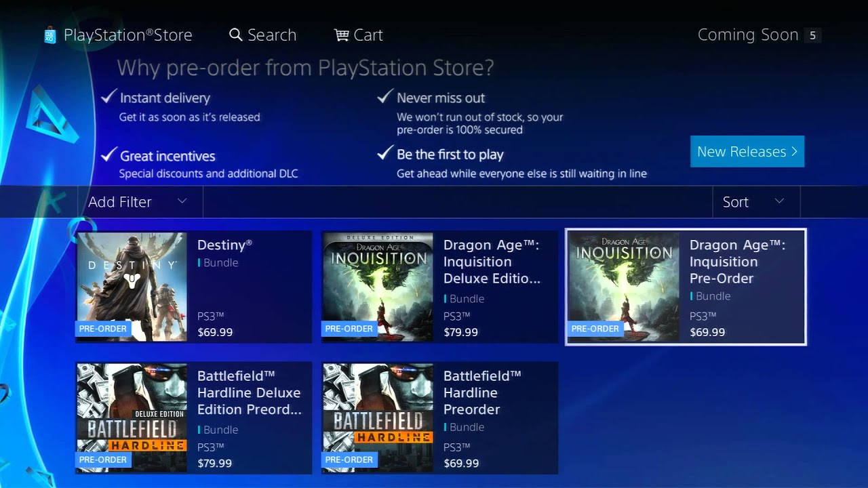This screenshot has width=868, height=488.
Task: Open Dragon Age Inquisition Deluxe Edition cover
Action: click(378, 286)
